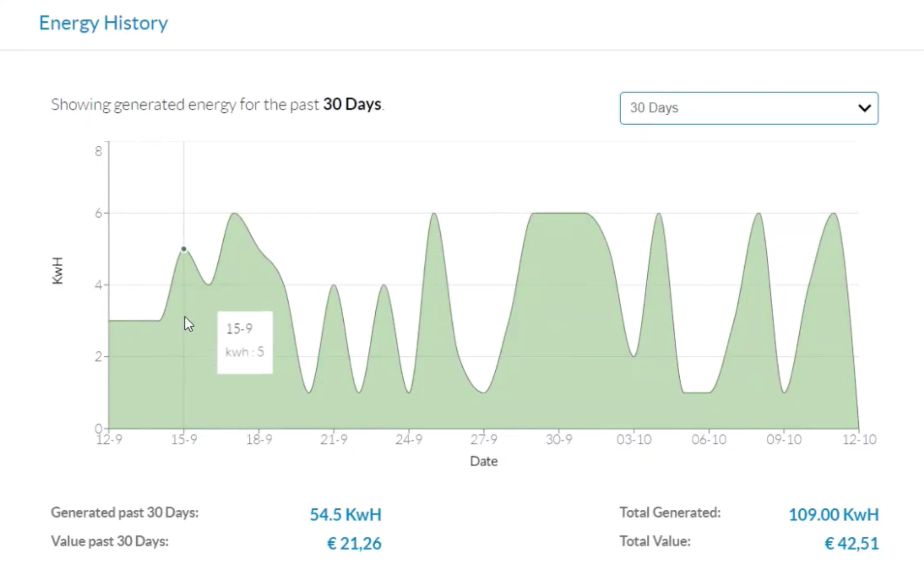
Task: Click the dropdown chevron arrow
Action: (x=864, y=108)
